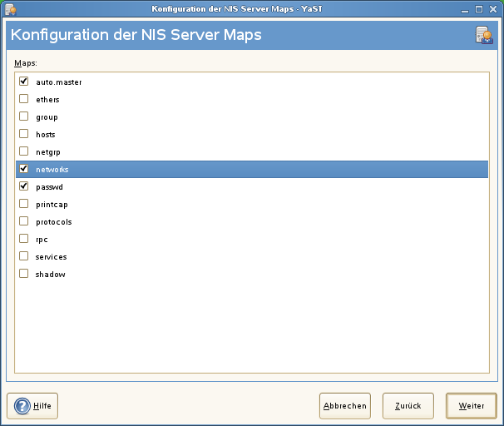Image resolution: width=504 pixels, height=426 pixels.
Task: Uncheck the auto.master map checkbox
Action: (x=24, y=82)
